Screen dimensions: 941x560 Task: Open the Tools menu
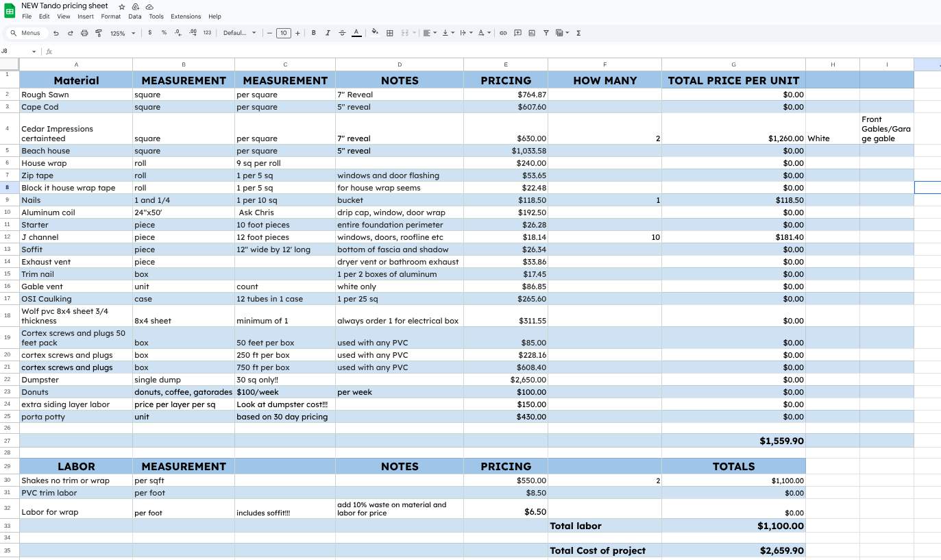(156, 16)
